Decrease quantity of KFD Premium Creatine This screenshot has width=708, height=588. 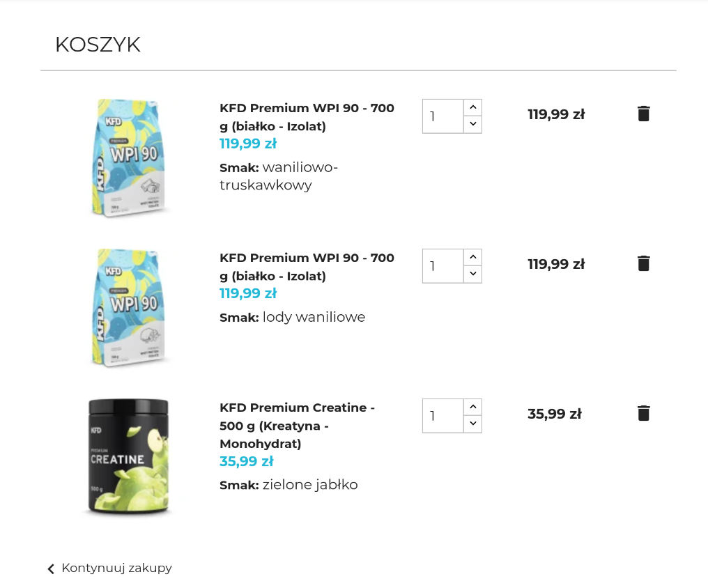472,424
